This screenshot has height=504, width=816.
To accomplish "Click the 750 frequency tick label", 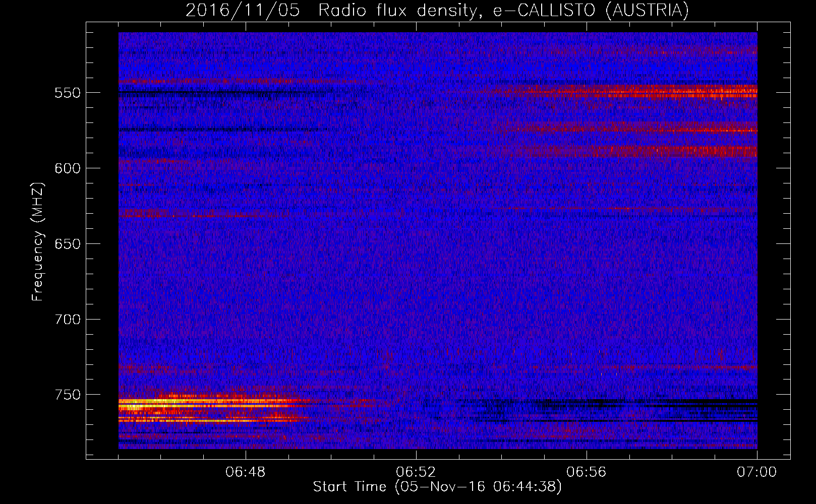I will (67, 395).
